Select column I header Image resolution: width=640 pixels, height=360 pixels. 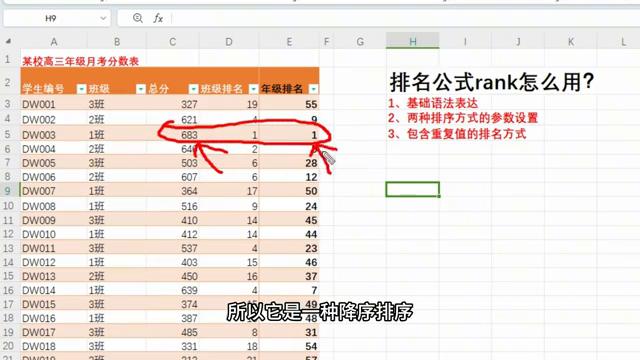pos(465,42)
